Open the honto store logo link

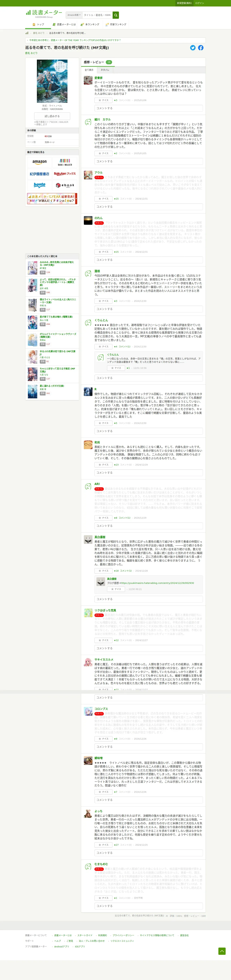(40, 185)
